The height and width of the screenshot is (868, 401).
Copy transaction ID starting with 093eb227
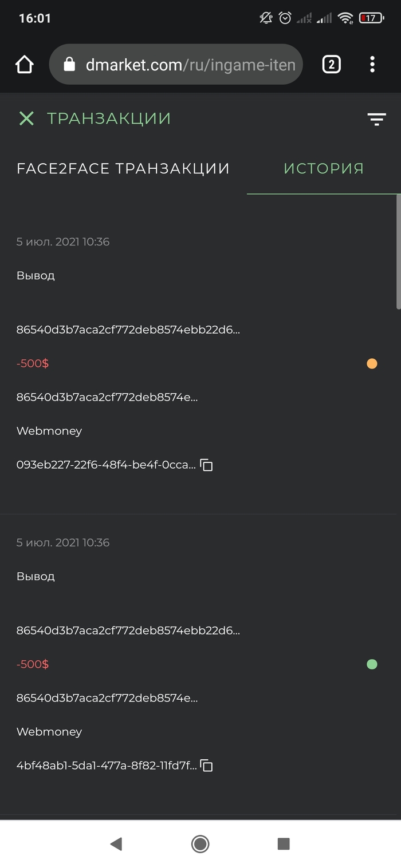[x=207, y=465]
